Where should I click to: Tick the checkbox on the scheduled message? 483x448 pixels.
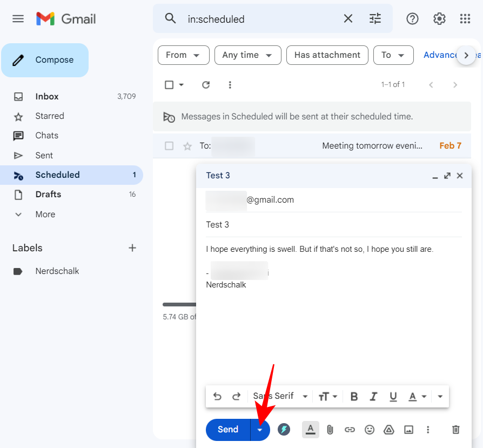tap(169, 146)
